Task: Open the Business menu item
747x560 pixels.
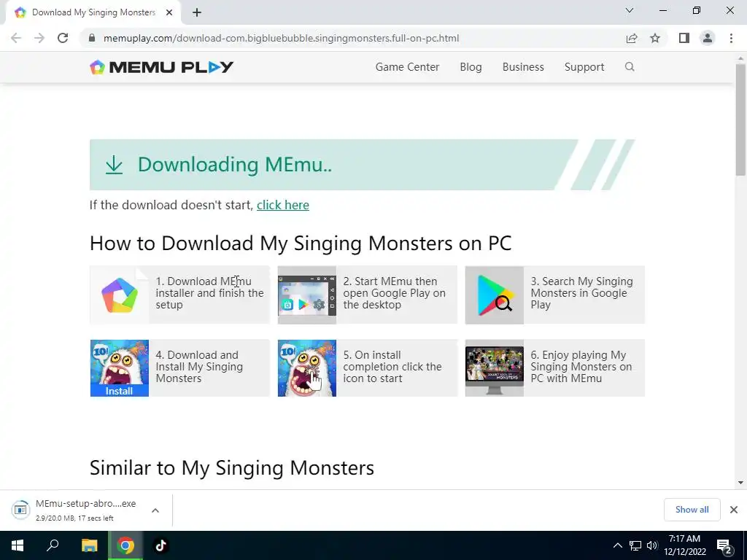Action: click(523, 67)
